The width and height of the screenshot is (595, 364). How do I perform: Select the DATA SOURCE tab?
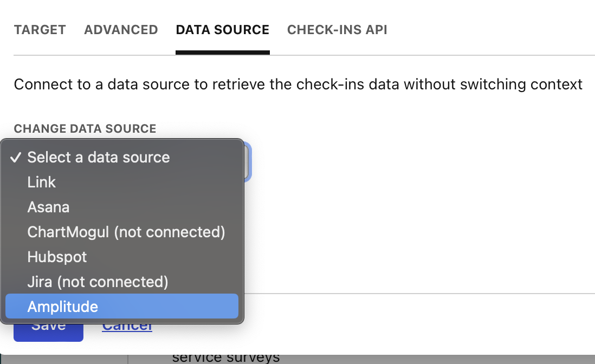pos(222,30)
